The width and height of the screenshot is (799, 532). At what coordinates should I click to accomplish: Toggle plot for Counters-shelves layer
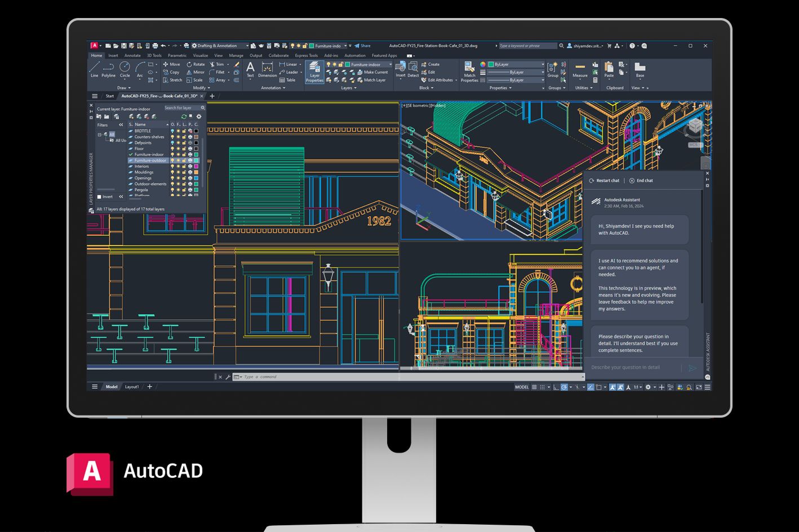point(190,137)
